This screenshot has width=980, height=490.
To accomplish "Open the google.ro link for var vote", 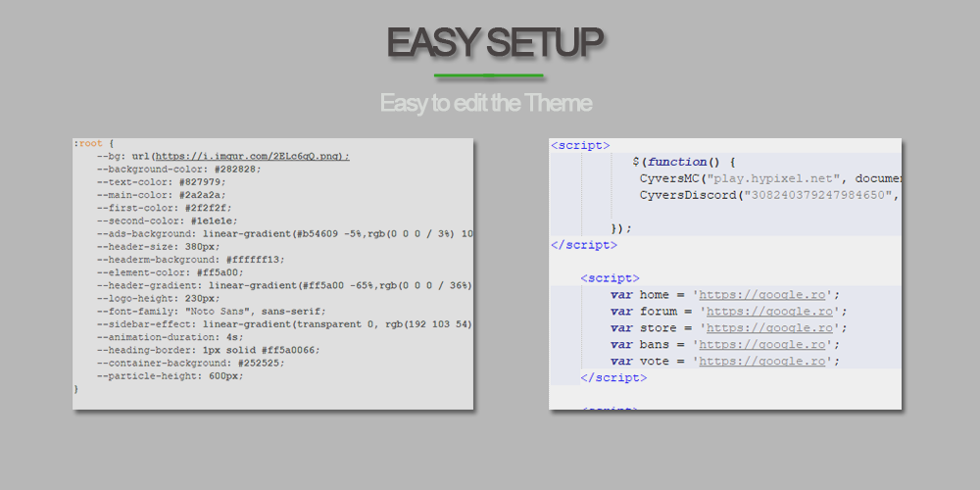I will [x=769, y=361].
